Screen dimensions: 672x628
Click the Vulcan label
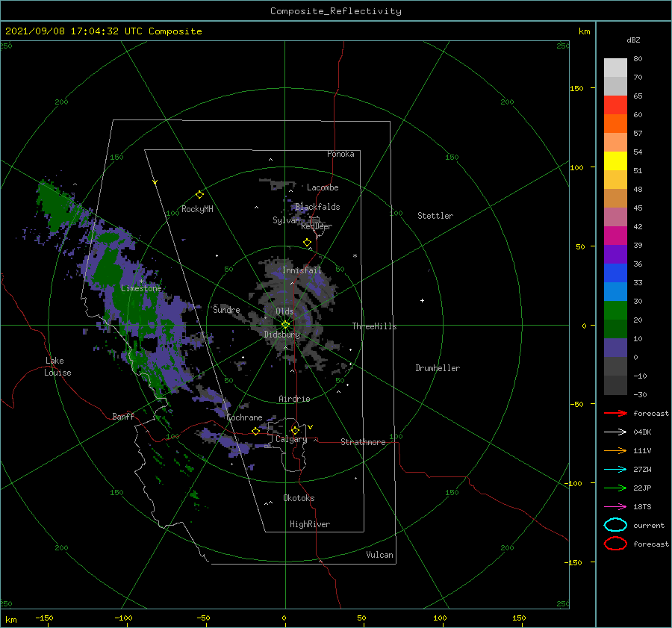point(379,555)
